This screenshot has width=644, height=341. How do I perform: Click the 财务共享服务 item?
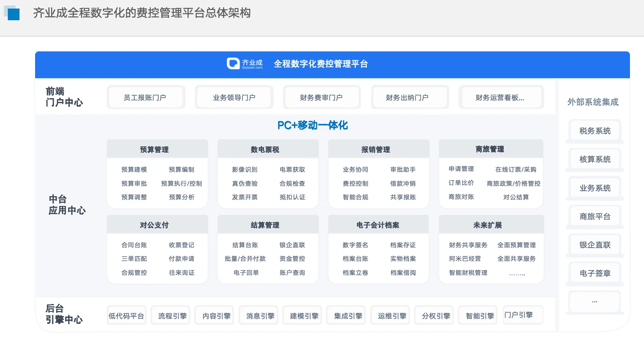pyautogui.click(x=468, y=245)
